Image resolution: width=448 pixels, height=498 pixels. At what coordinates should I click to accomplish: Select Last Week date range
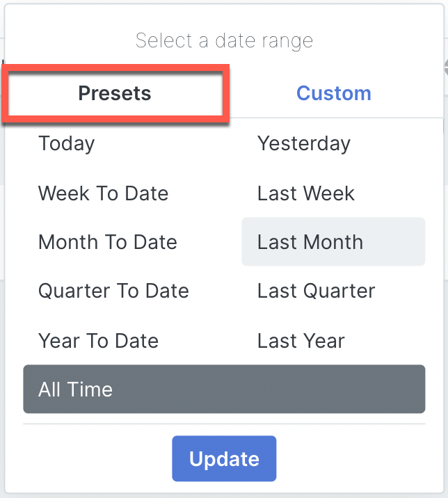[306, 193]
